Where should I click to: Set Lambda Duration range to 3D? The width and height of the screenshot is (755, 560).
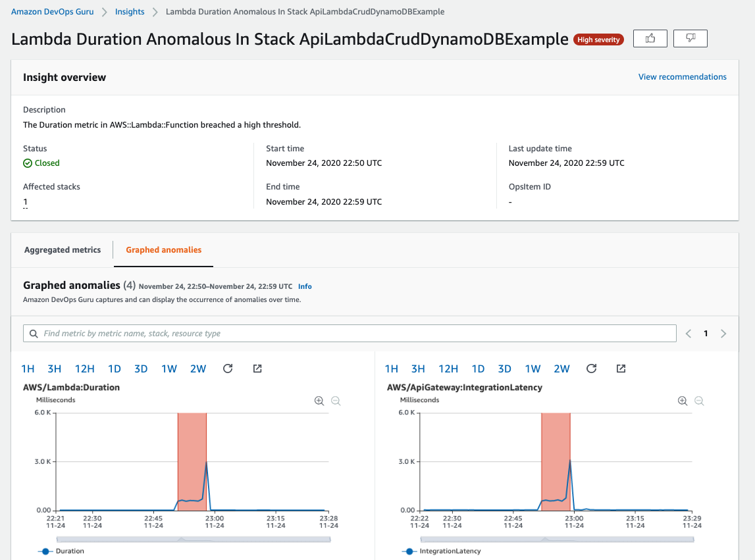pyautogui.click(x=141, y=369)
